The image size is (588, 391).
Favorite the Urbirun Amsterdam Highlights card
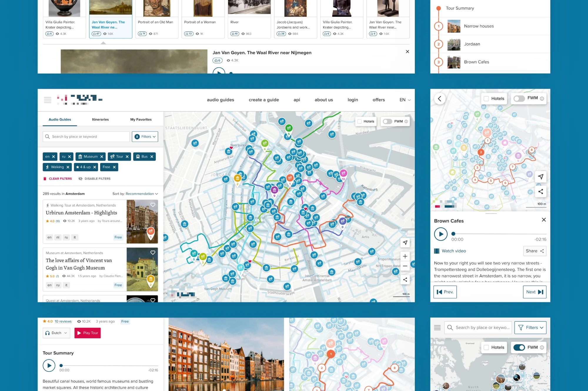(x=153, y=205)
